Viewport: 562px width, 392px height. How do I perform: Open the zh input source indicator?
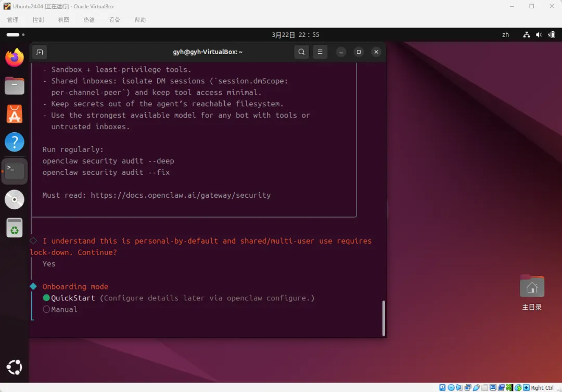coord(505,35)
